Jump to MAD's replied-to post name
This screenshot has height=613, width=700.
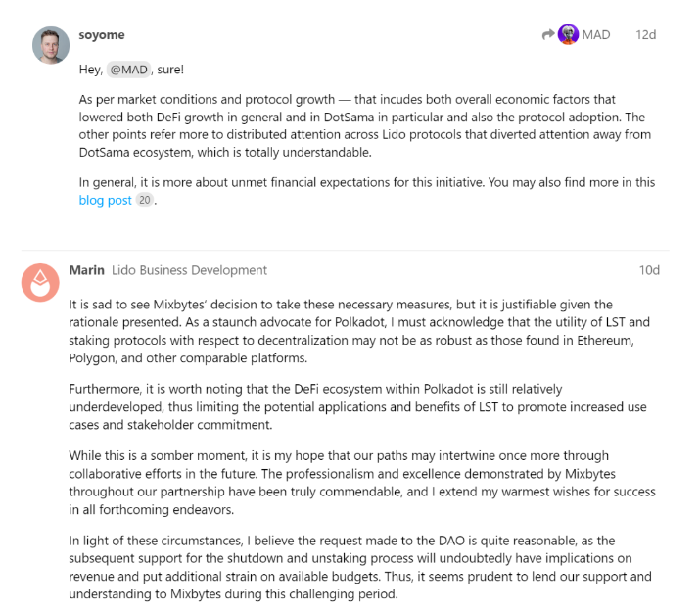tap(596, 35)
